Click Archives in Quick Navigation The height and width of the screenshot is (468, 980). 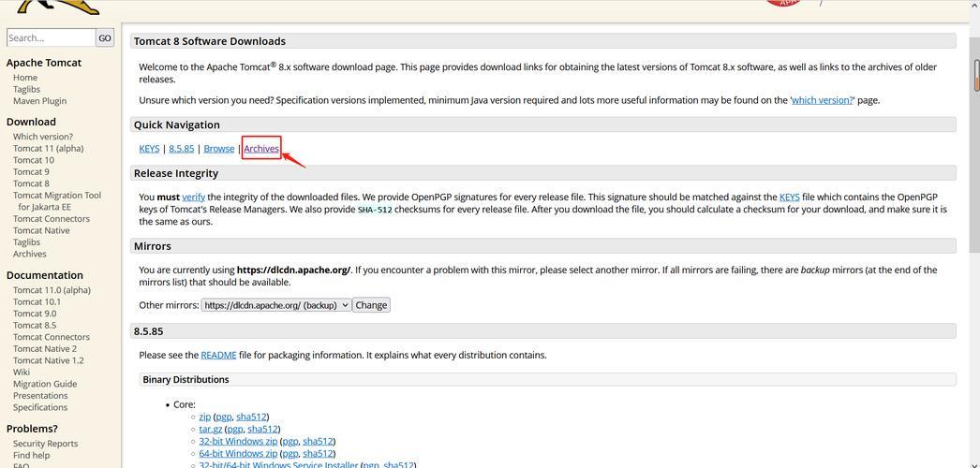[x=261, y=149]
